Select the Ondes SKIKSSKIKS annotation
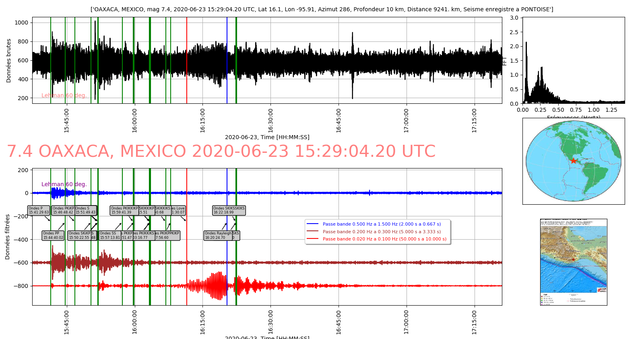 pyautogui.click(x=229, y=210)
